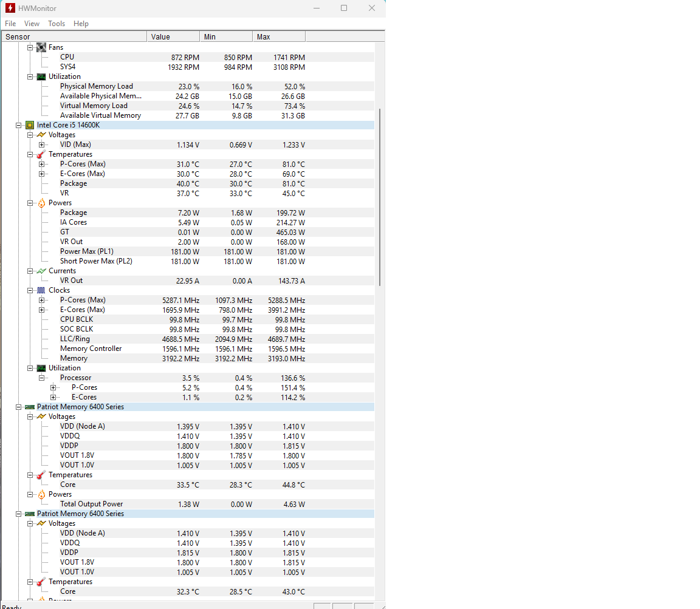Click first Patriot Memory Temperatures thermometer icon
This screenshot has height=609, width=700.
pyautogui.click(x=41, y=475)
